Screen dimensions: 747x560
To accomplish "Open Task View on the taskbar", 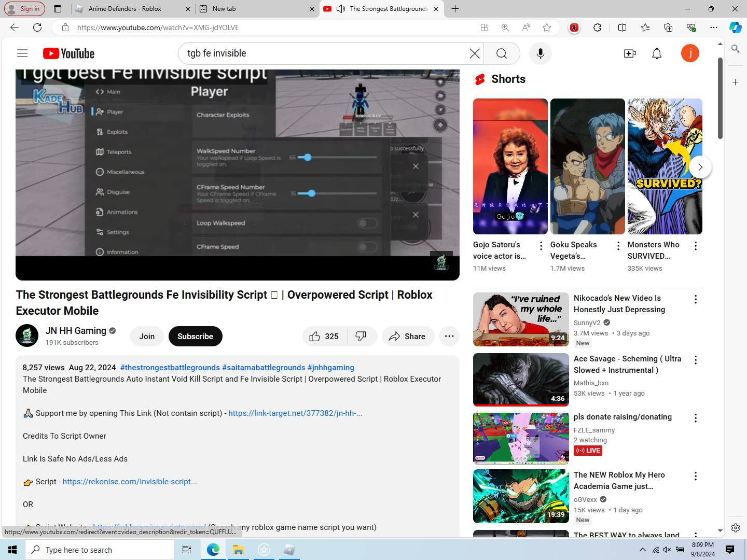I will [187, 550].
